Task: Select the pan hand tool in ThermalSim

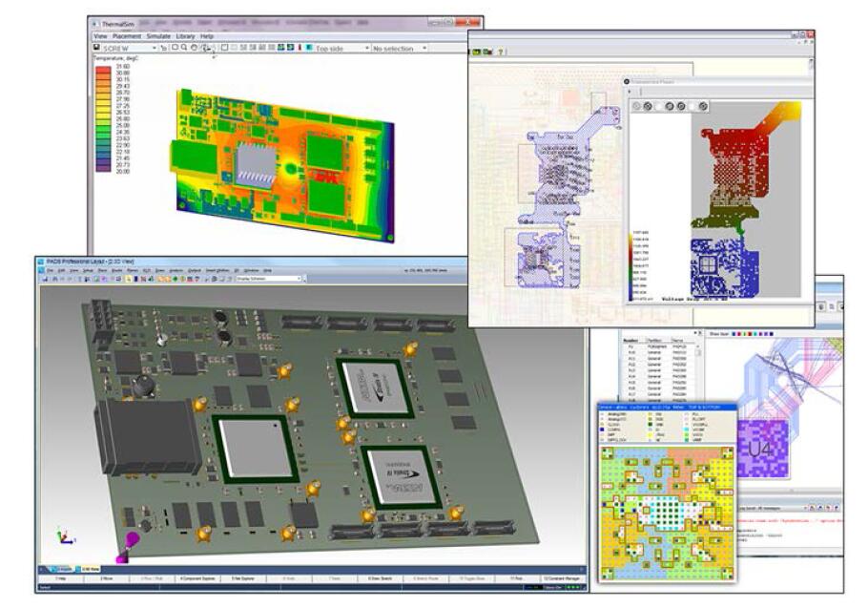Action: pos(194,48)
